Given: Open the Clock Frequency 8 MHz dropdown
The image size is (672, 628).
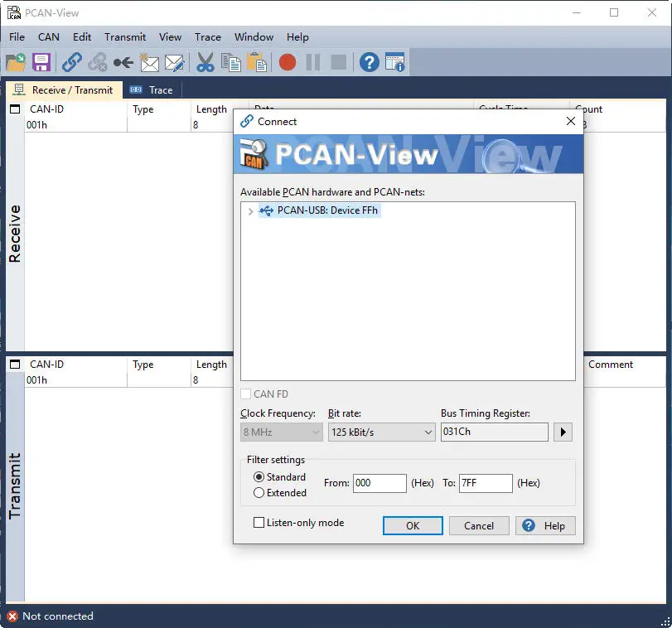Looking at the screenshot, I should click(x=281, y=432).
